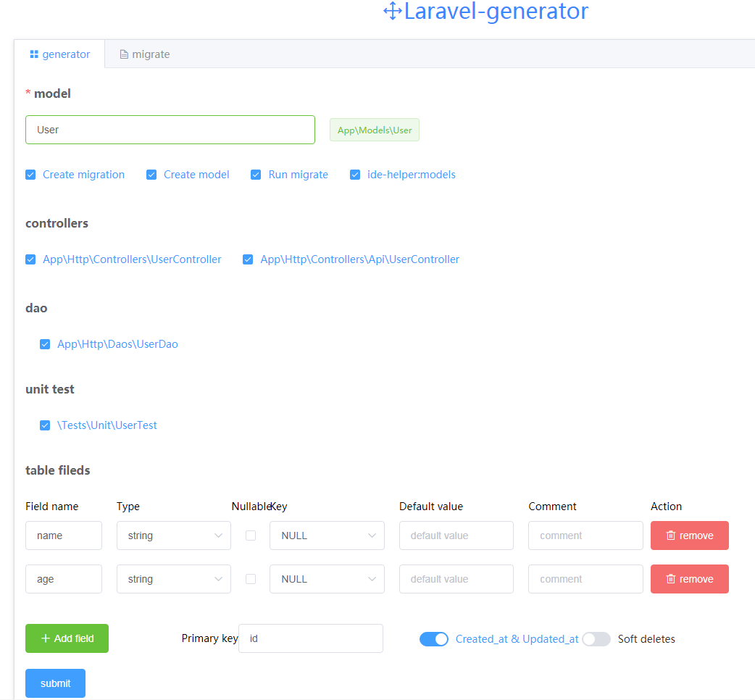Image resolution: width=755 pixels, height=700 pixels.
Task: Click the unit test section heading
Action: [x=50, y=389]
